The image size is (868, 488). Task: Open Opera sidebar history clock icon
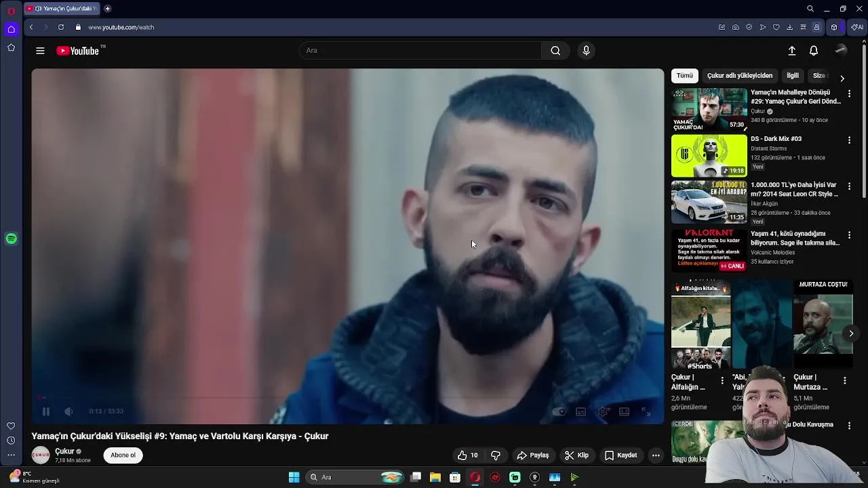pyautogui.click(x=11, y=441)
